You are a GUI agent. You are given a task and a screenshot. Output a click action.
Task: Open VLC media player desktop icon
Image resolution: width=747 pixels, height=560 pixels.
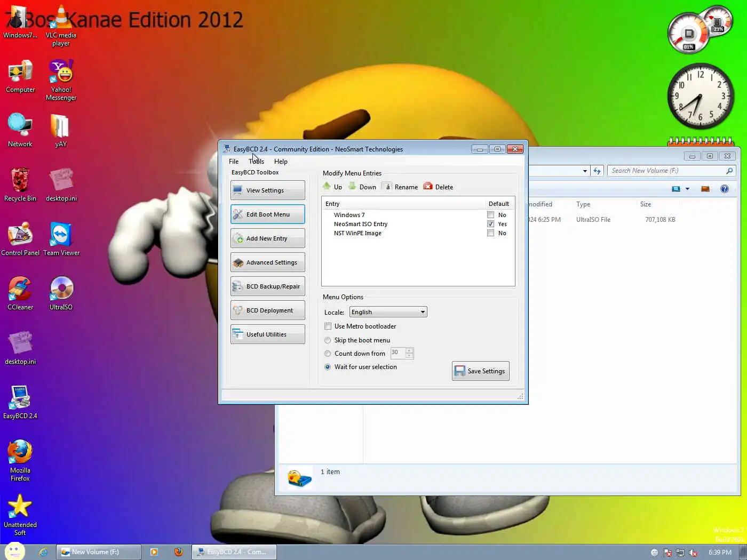click(x=61, y=26)
